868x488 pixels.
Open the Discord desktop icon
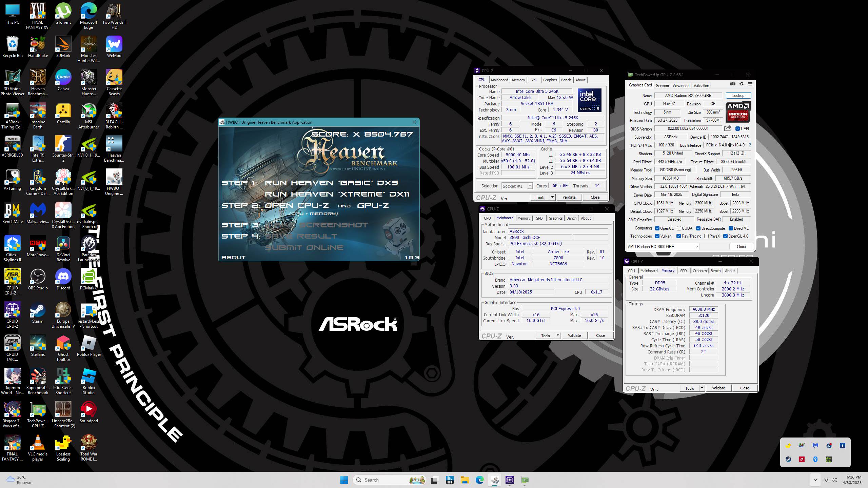point(63,280)
